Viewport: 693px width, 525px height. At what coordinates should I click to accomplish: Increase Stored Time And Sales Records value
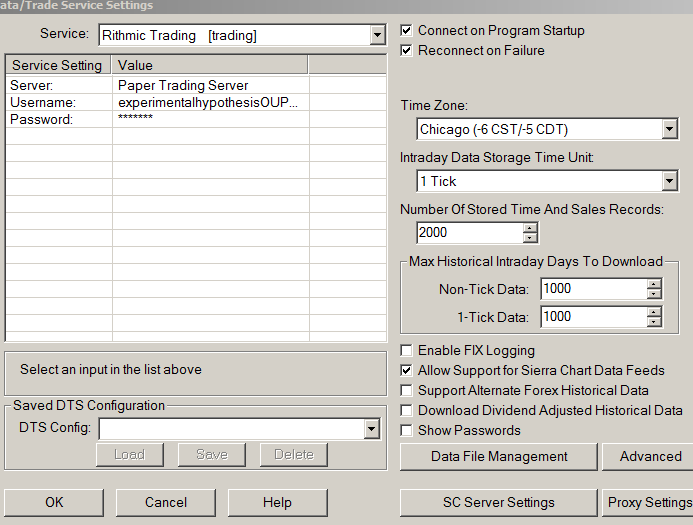[x=529, y=228]
